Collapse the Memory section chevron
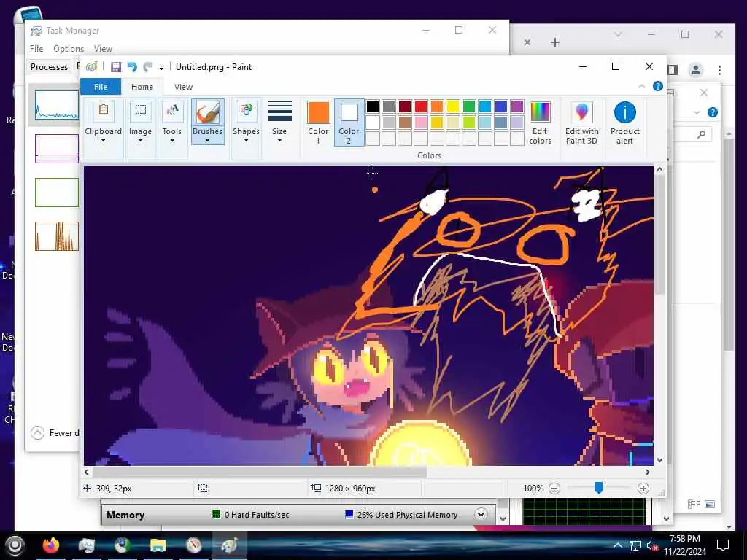Image resolution: width=747 pixels, height=560 pixels. (x=481, y=514)
